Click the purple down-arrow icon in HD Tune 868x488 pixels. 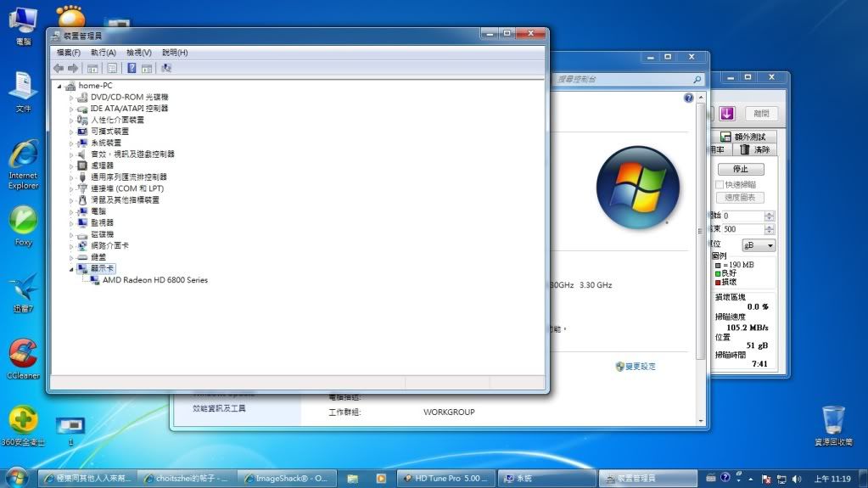727,114
